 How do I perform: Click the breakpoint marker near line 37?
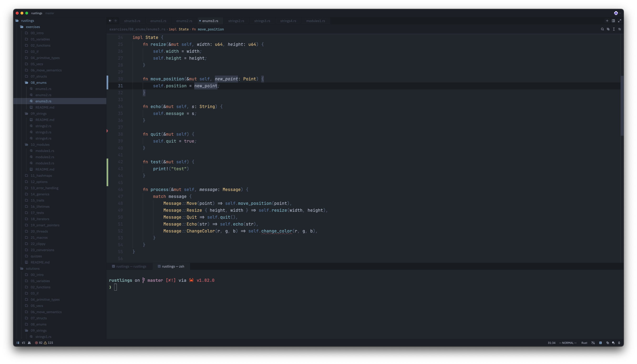107,131
